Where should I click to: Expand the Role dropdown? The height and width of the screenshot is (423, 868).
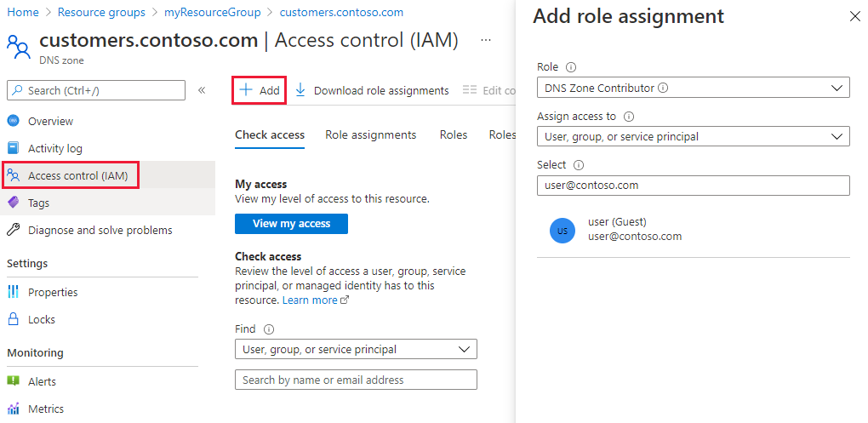tap(693, 88)
